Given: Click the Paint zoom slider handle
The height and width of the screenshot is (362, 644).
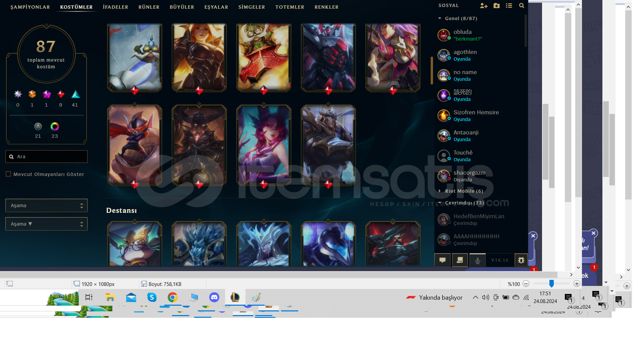Looking at the screenshot, I should point(551,284).
